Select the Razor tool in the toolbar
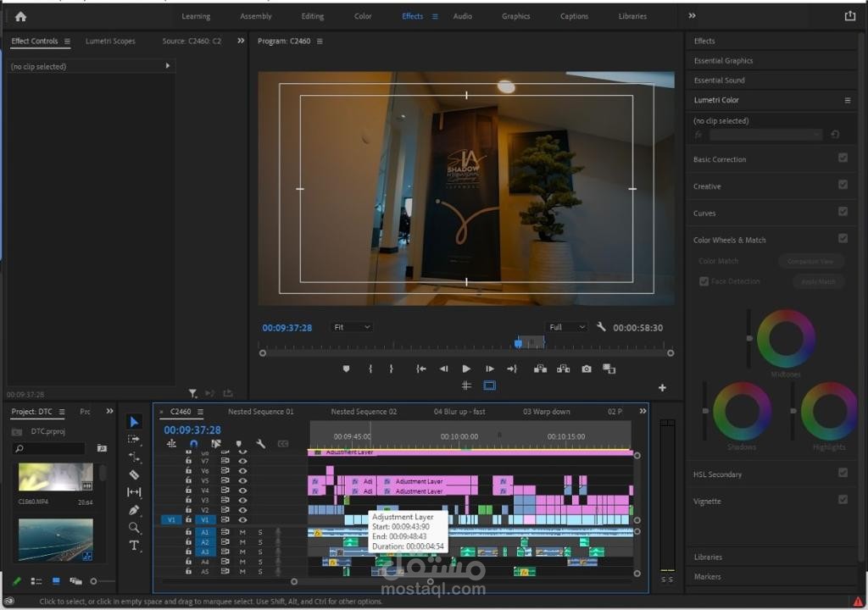868x610 pixels. click(134, 474)
